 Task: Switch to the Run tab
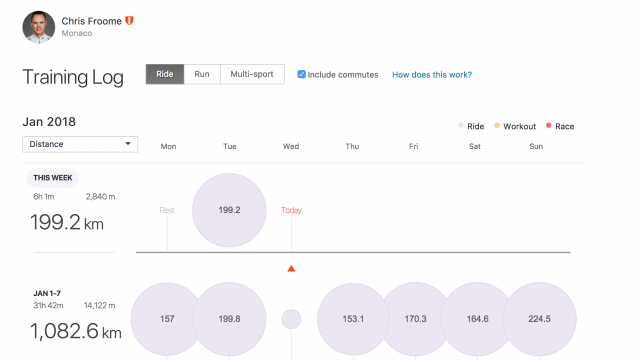tap(202, 74)
